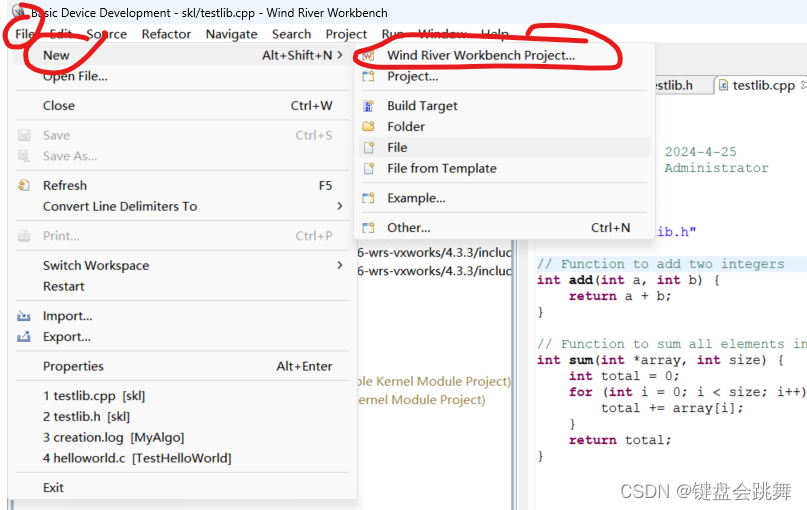Reopen recent file 2 testlib.h [skl]
The image size is (807, 510).
(x=86, y=416)
